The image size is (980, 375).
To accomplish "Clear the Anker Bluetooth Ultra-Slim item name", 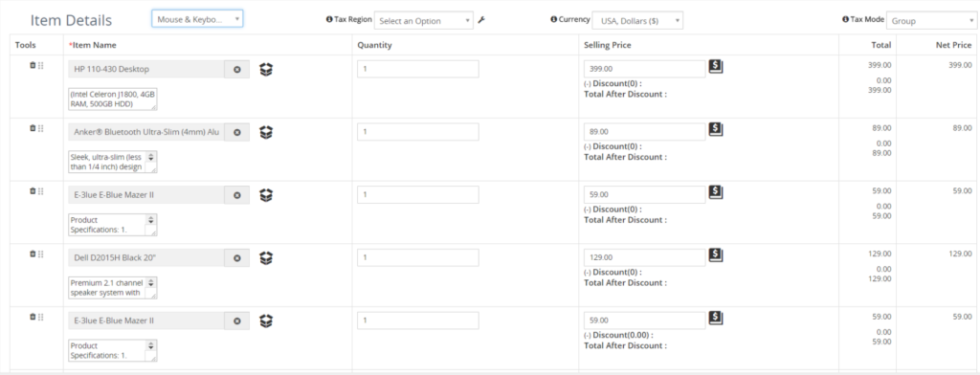I will [237, 132].
